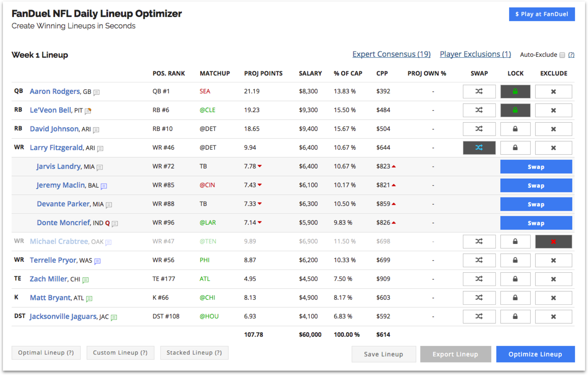Screen dimensions: 588x375
Task: Open note icon beside David Johnson
Action: [96, 130]
